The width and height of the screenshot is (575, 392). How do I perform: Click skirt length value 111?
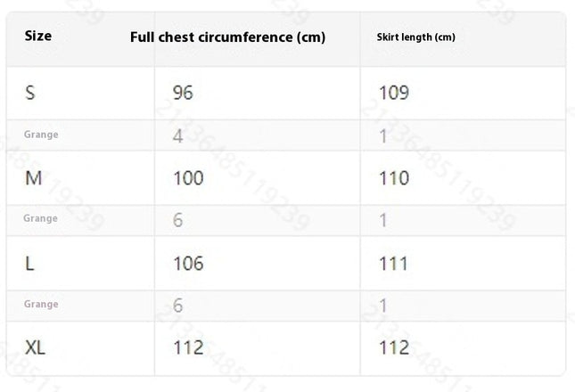[393, 264]
